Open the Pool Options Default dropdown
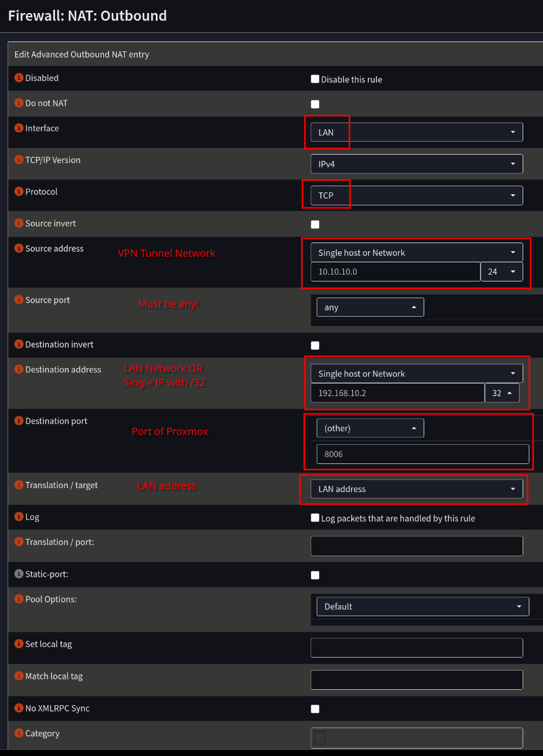This screenshot has width=543, height=756. click(x=422, y=606)
